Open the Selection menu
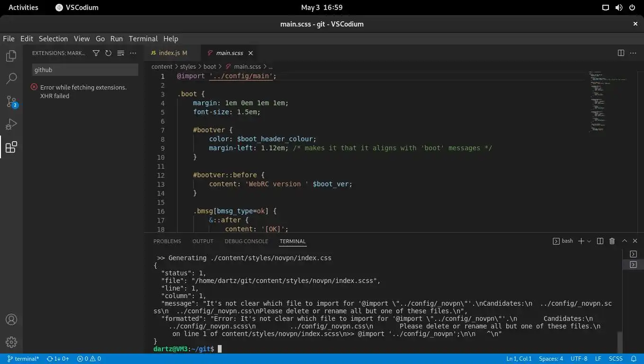This screenshot has height=364, width=644. (x=53, y=39)
